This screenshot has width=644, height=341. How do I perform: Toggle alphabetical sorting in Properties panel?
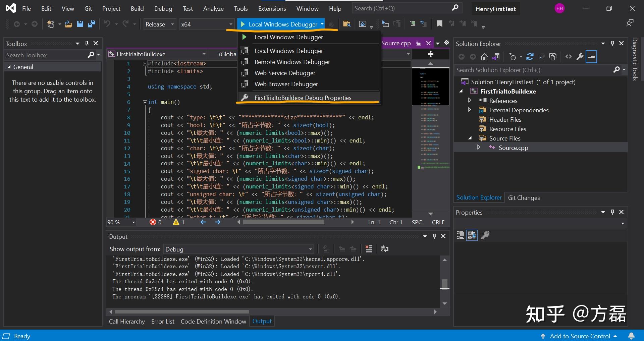[x=472, y=235]
